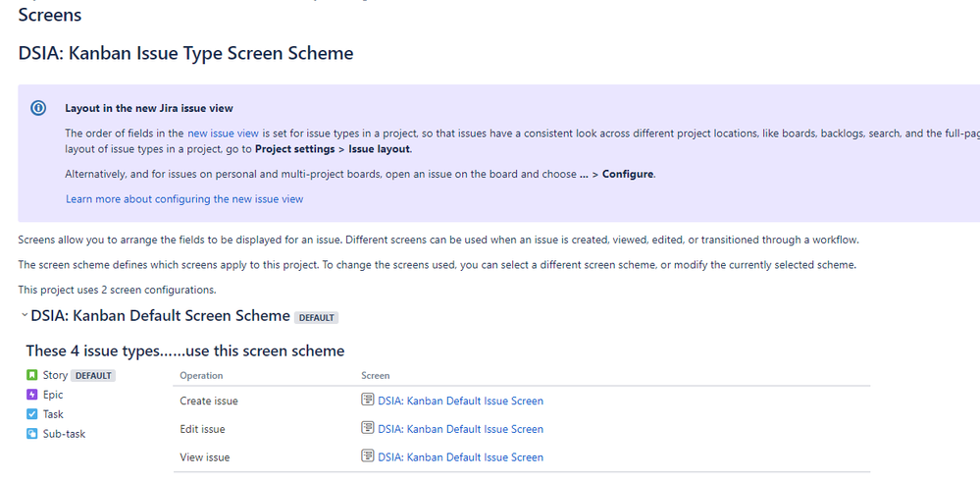This screenshot has width=980, height=482.
Task: Open Edit issue's Kanban Default Issue Screen link
Action: click(x=461, y=429)
